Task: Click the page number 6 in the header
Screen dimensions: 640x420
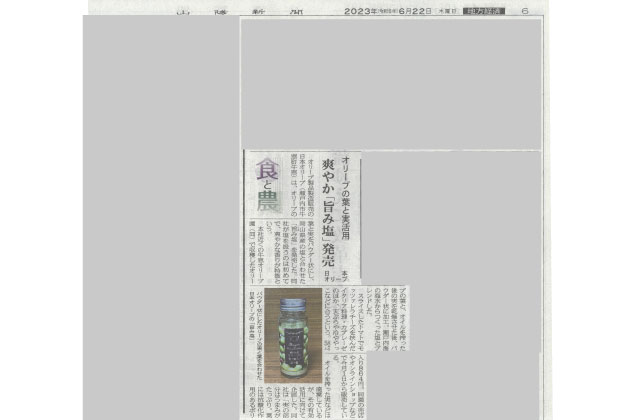Action: pos(525,11)
